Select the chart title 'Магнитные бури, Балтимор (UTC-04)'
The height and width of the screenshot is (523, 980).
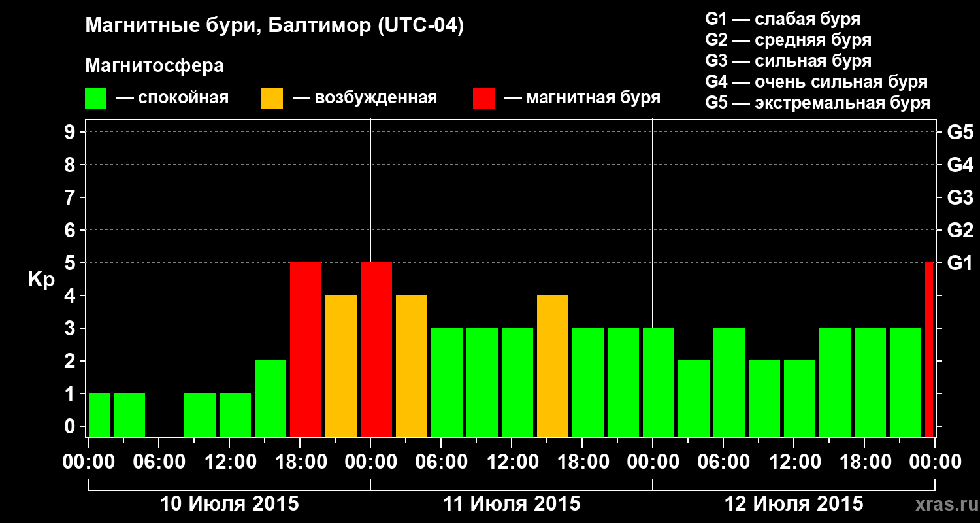[274, 27]
